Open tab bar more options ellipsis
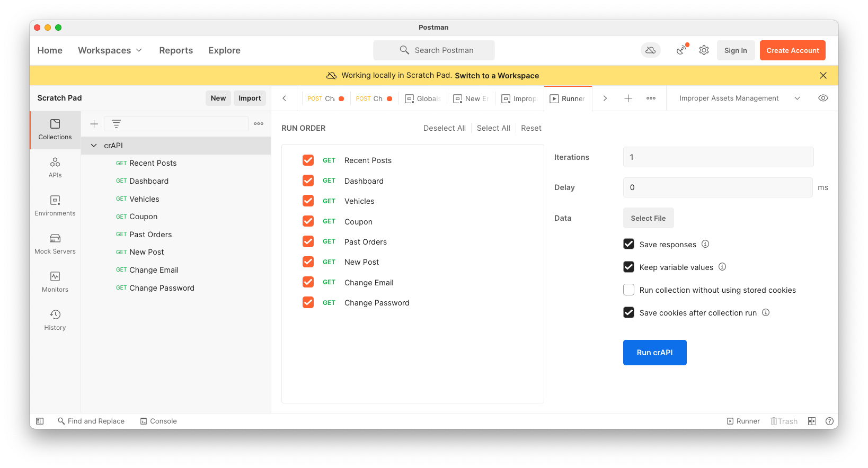This screenshot has width=868, height=468. [651, 98]
